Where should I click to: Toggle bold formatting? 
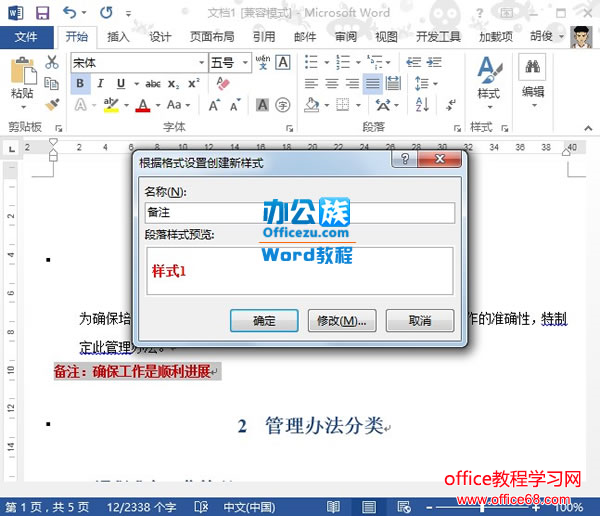80,83
